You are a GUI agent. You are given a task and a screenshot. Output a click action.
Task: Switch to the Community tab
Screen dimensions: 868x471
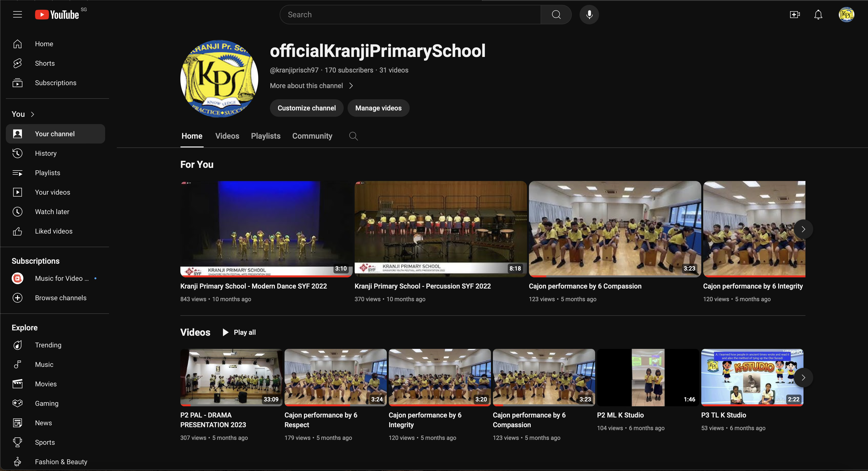coord(312,136)
